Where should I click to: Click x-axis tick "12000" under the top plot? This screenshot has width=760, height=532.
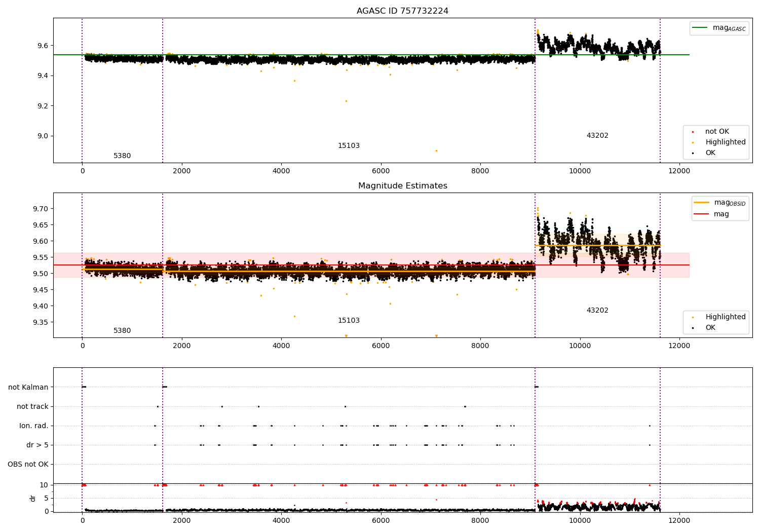pos(679,171)
